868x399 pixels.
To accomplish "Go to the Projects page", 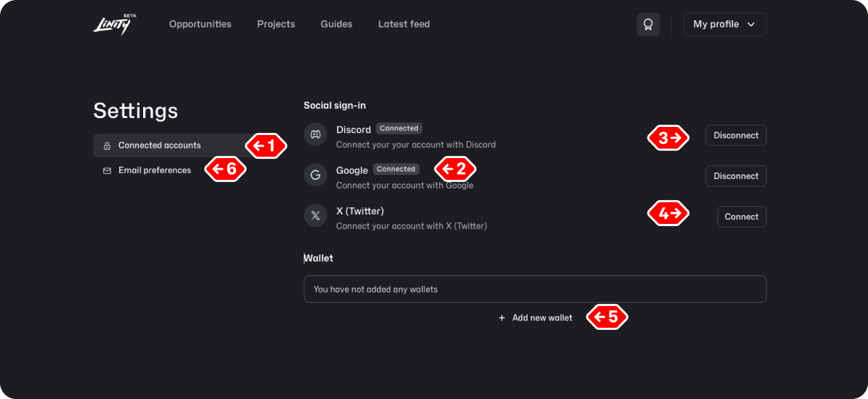I will click(276, 24).
